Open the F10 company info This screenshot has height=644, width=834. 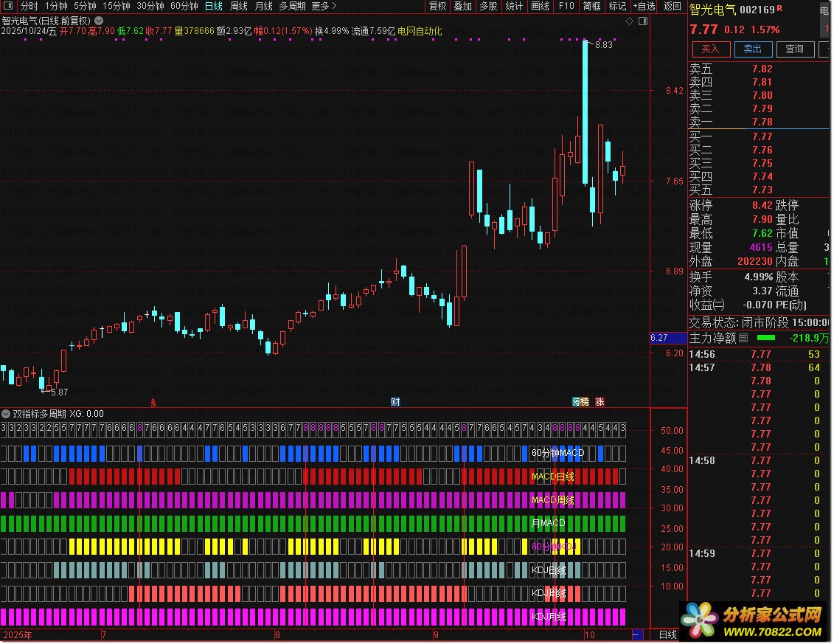point(566,6)
